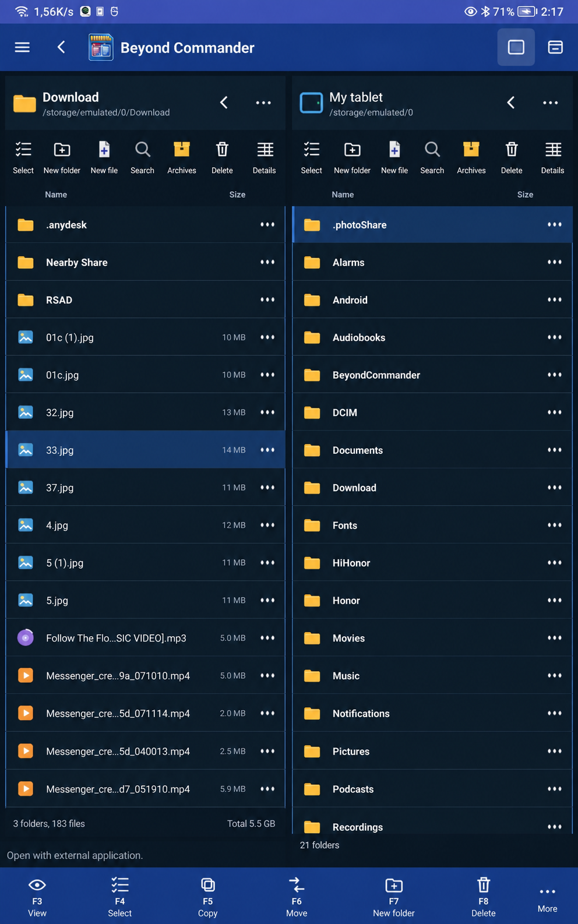Tap F4 Select at the bottom bar
Image resolution: width=578 pixels, height=924 pixels.
pos(120,897)
